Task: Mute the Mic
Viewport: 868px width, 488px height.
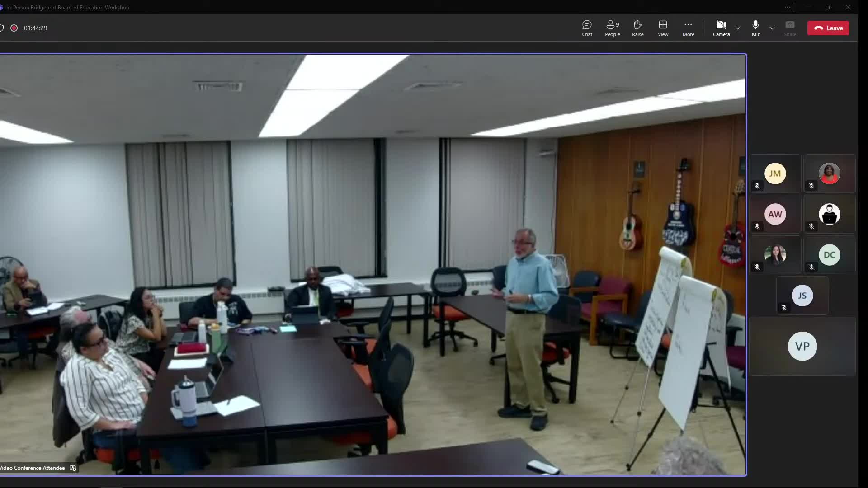Action: [x=755, y=28]
